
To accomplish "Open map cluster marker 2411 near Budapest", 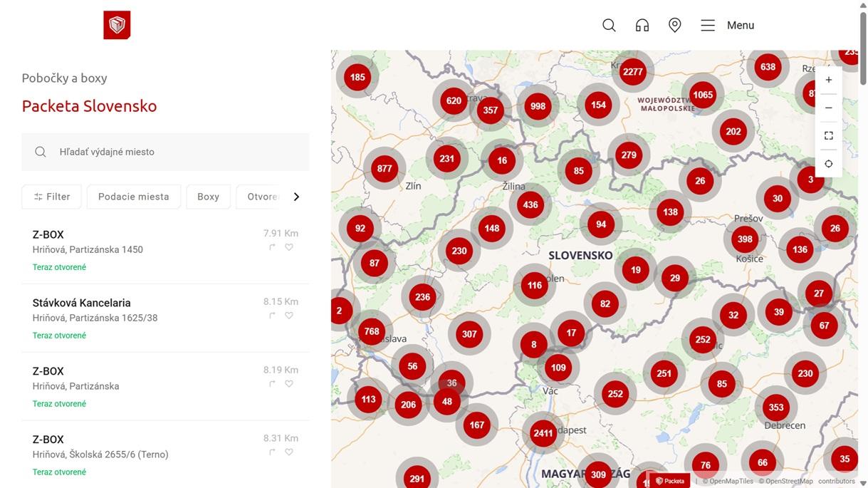I will pos(543,432).
